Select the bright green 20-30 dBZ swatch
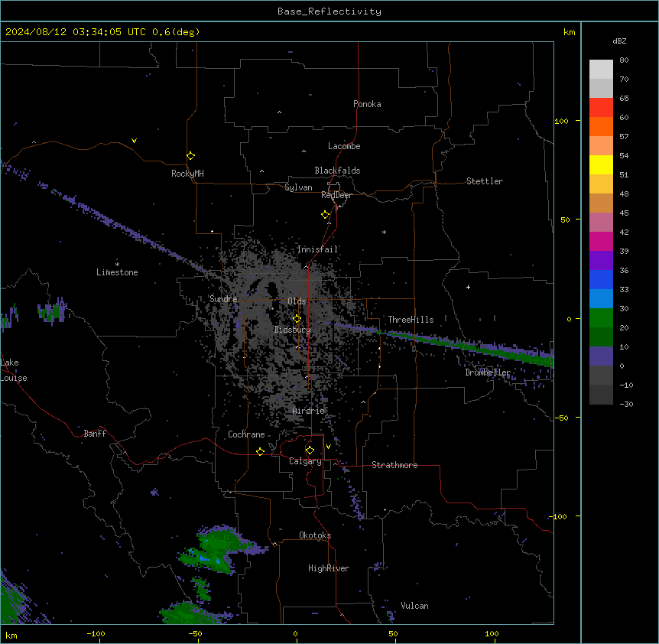The width and height of the screenshot is (659, 644). pos(601,318)
